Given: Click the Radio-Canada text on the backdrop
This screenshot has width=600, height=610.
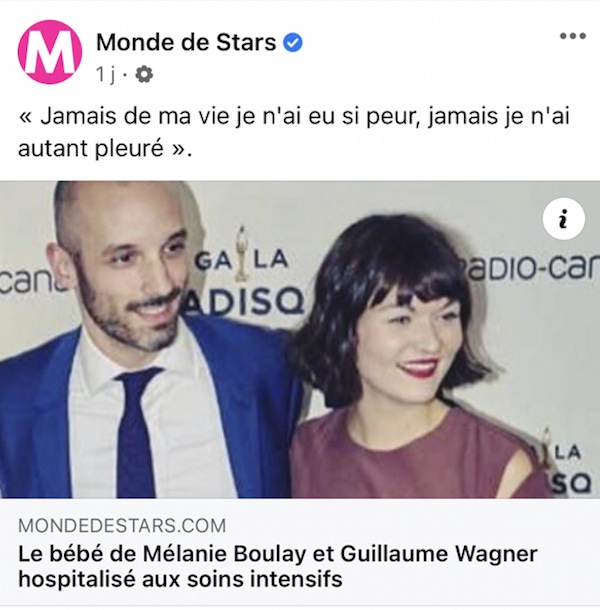Looking at the screenshot, I should pos(531,268).
